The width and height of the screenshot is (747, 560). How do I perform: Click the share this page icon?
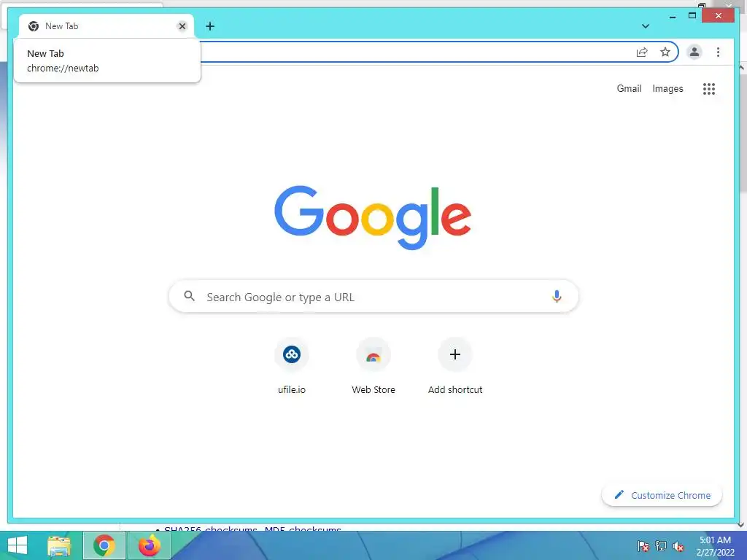(x=642, y=52)
